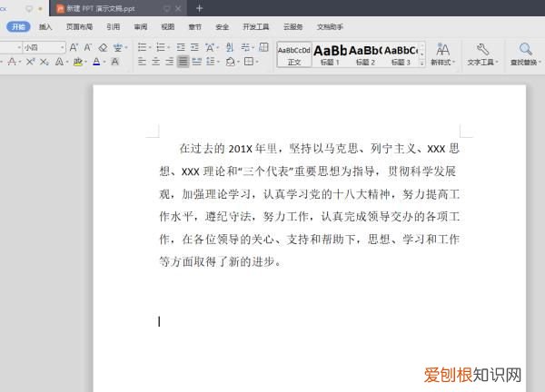The width and height of the screenshot is (545, 392).
Task: Apply bullet list formatting
Action: pos(142,47)
